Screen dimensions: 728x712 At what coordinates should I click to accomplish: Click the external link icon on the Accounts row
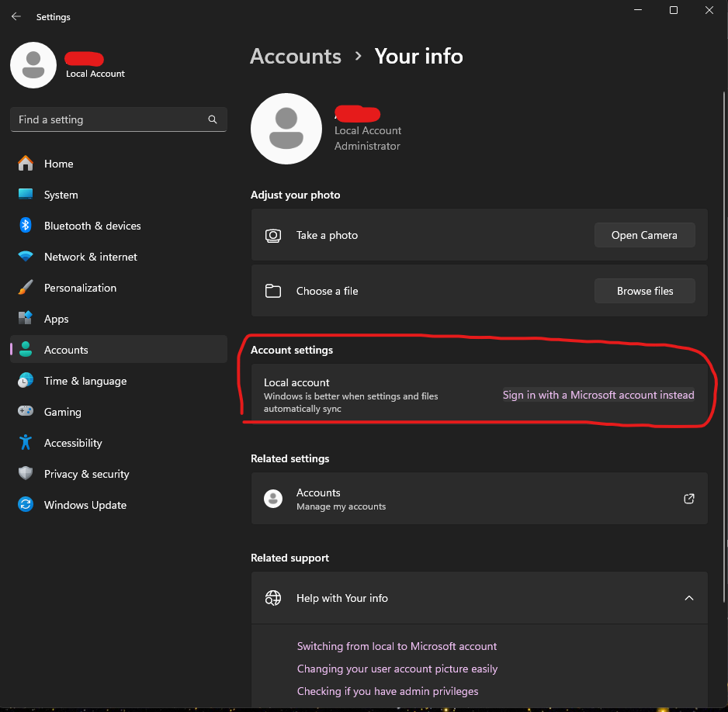(689, 499)
